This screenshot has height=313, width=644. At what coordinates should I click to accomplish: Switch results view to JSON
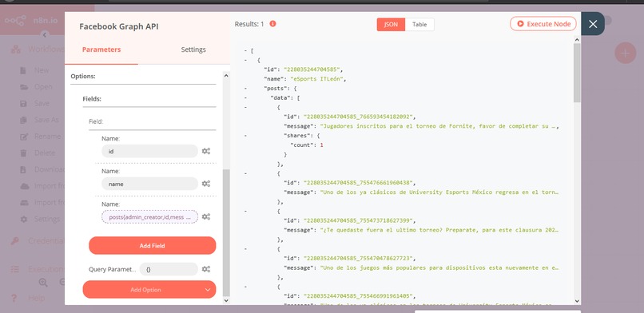[391, 24]
